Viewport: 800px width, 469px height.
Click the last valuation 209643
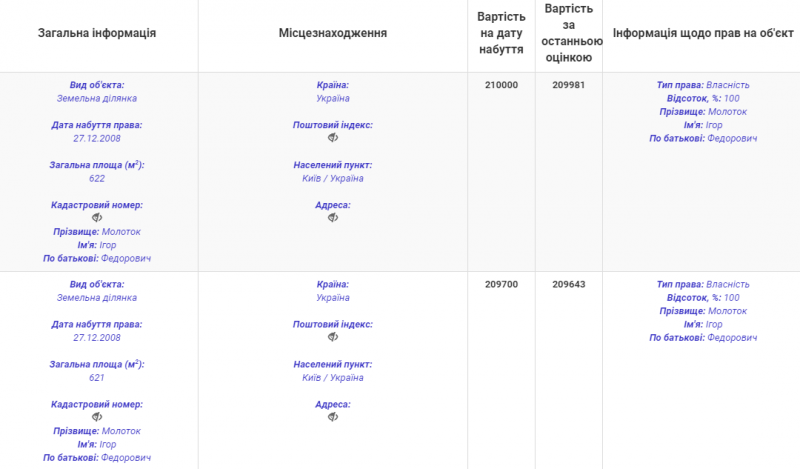(568, 284)
